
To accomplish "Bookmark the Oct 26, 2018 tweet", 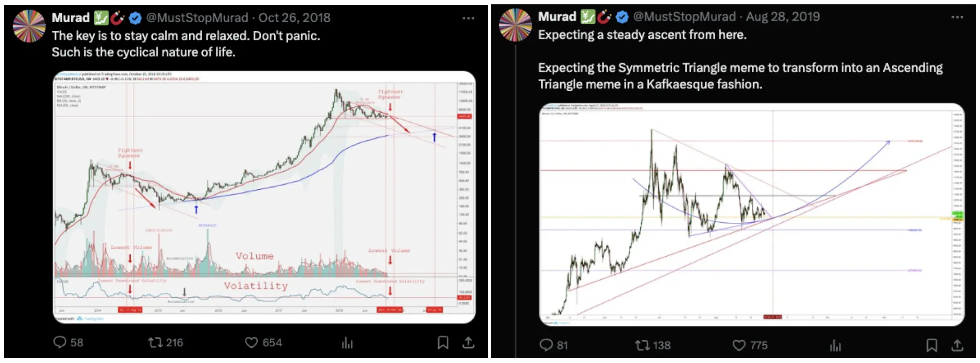I will (443, 343).
